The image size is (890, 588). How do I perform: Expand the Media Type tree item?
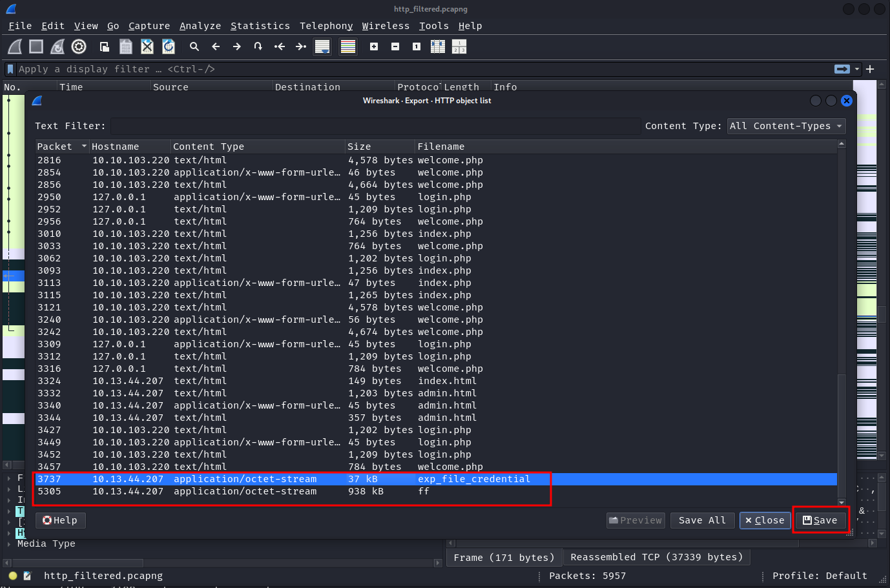pyautogui.click(x=8, y=544)
